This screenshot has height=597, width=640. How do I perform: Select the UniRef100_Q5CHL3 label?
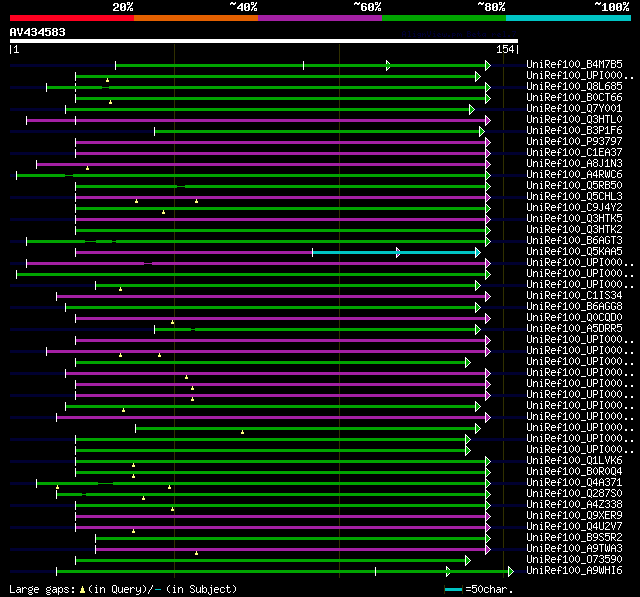[x=574, y=197]
